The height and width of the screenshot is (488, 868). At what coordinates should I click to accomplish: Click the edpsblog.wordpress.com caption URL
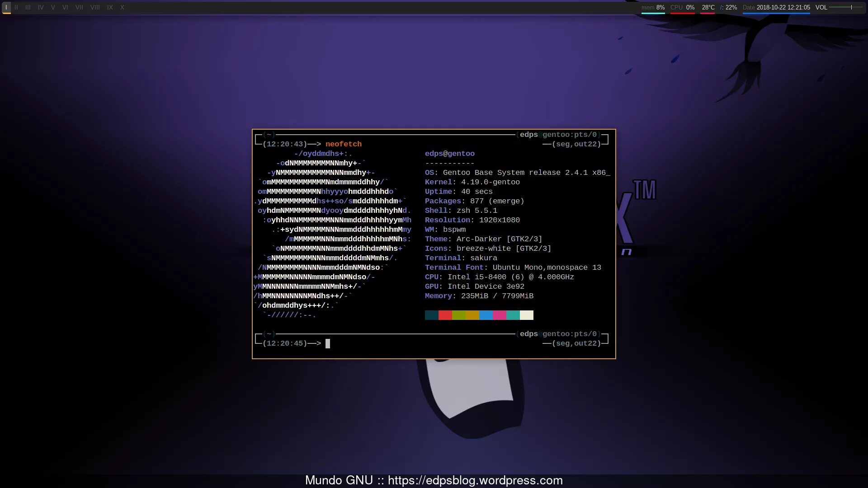click(x=475, y=480)
